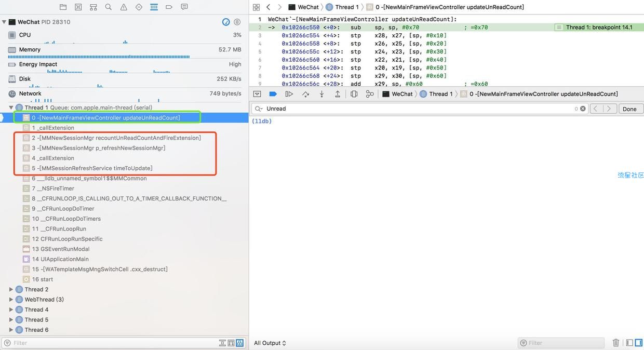Image resolution: width=644 pixels, height=350 pixels.
Task: Open the All Output dropdown
Action: point(270,343)
